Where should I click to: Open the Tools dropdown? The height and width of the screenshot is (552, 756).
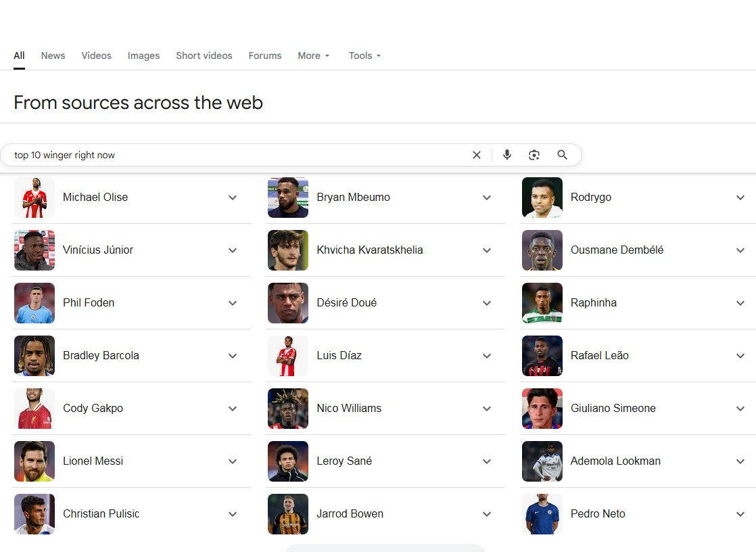[x=364, y=55]
